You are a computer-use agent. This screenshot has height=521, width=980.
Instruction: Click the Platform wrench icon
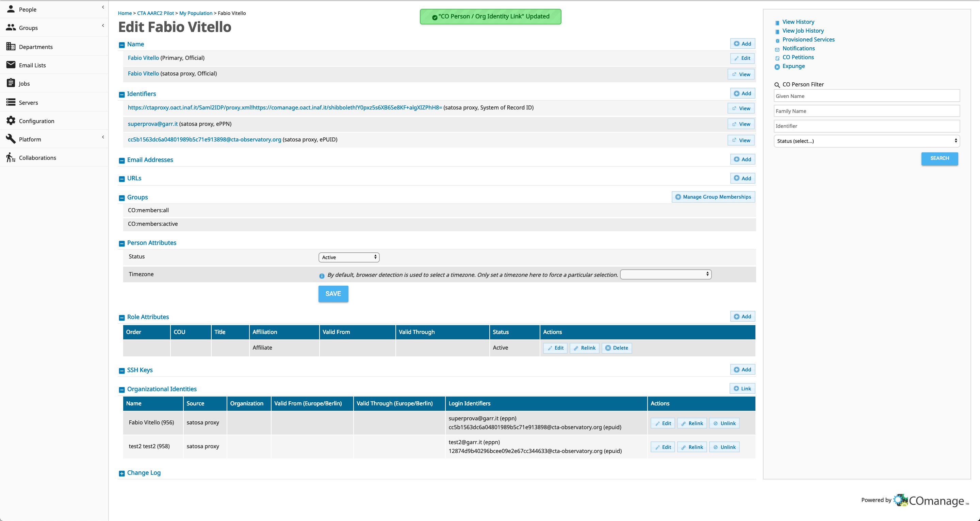(x=11, y=139)
